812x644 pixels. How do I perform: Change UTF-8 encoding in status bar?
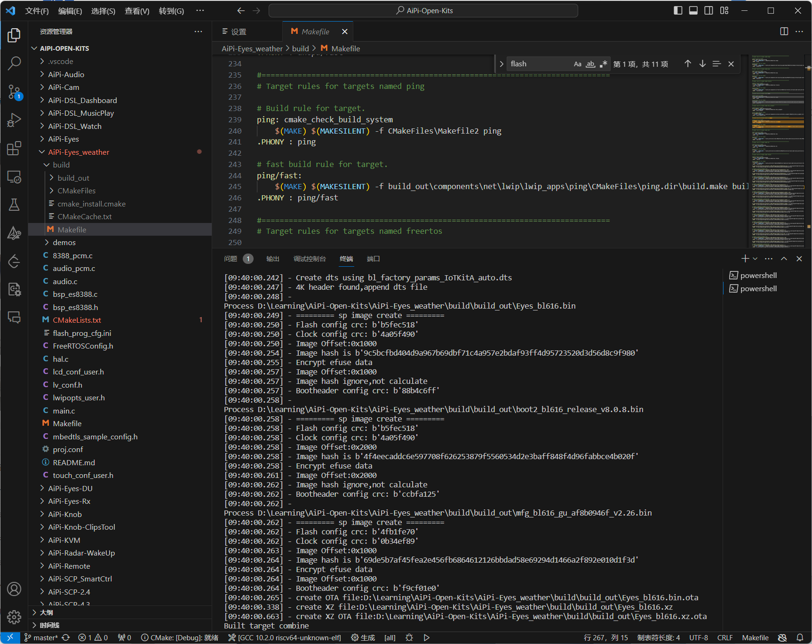[699, 638]
